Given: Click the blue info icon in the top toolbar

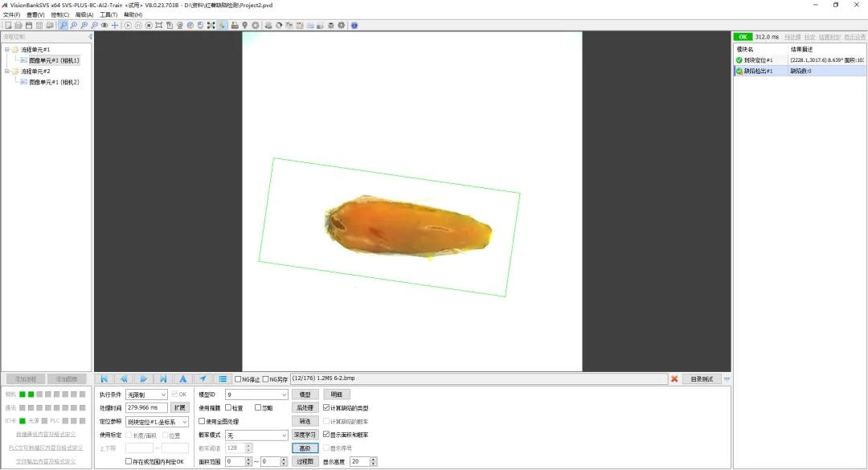Looking at the screenshot, I should coord(354,26).
